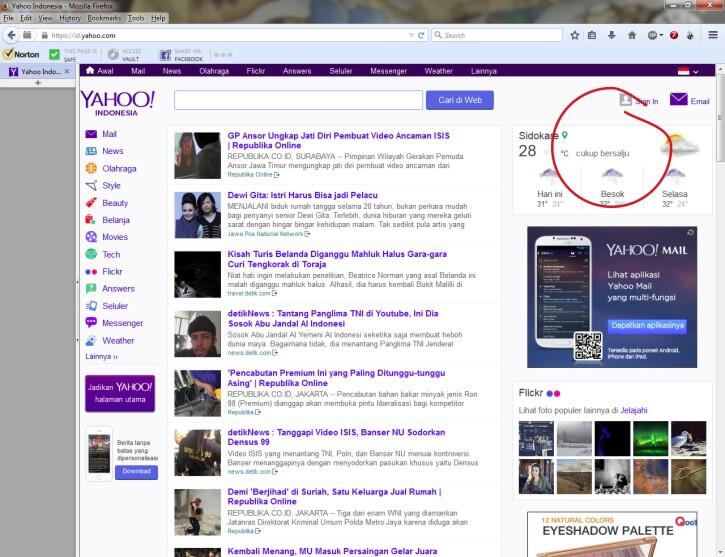
Task: Click the Weather icon in left sidebar
Action: (x=91, y=341)
